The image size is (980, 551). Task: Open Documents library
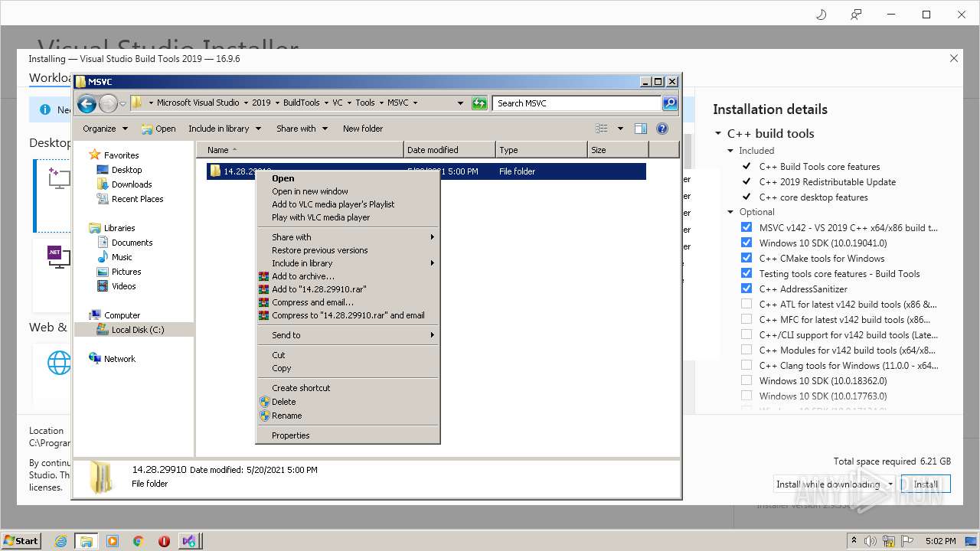[132, 243]
